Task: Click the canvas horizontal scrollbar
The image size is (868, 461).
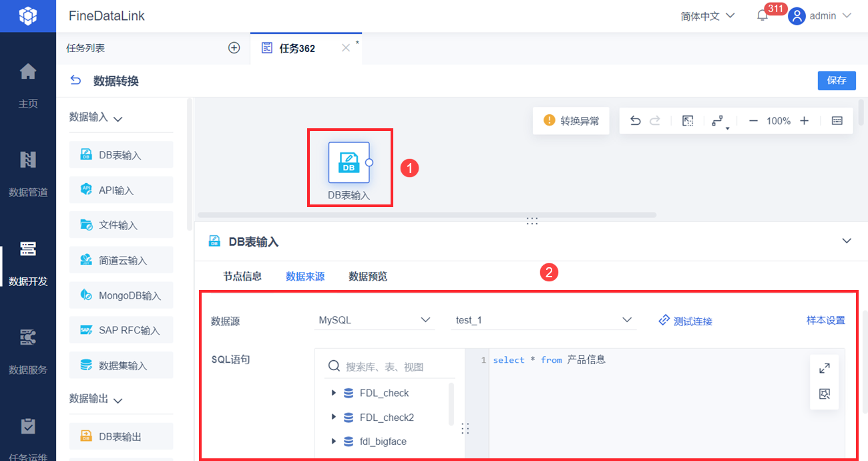Action: pyautogui.click(x=427, y=215)
